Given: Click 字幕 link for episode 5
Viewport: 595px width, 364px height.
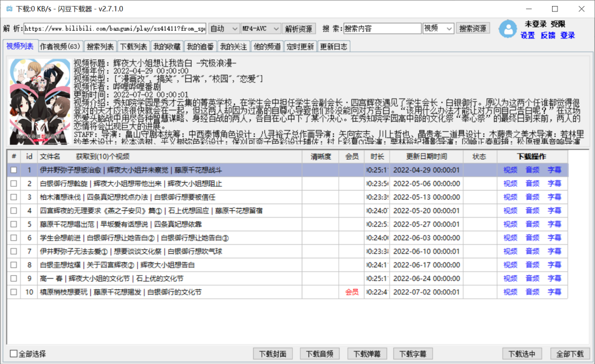Looking at the screenshot, I should (x=554, y=225).
